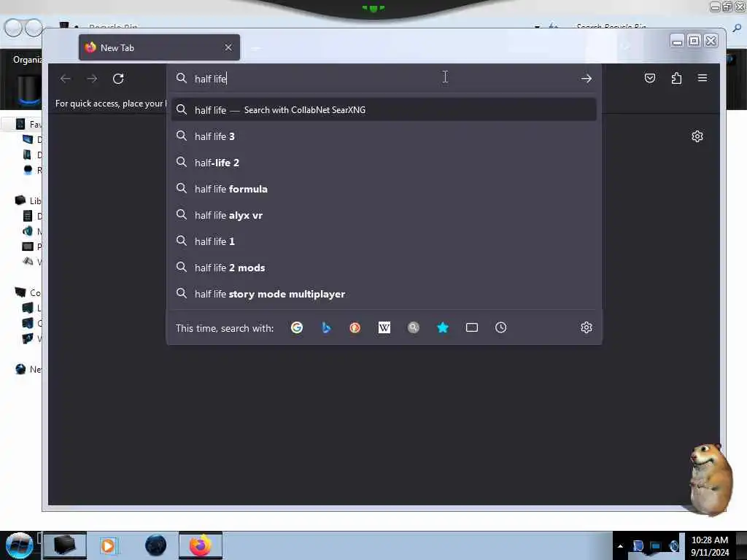Select the New Tab tab
This screenshot has width=747, height=560.
coord(159,47)
